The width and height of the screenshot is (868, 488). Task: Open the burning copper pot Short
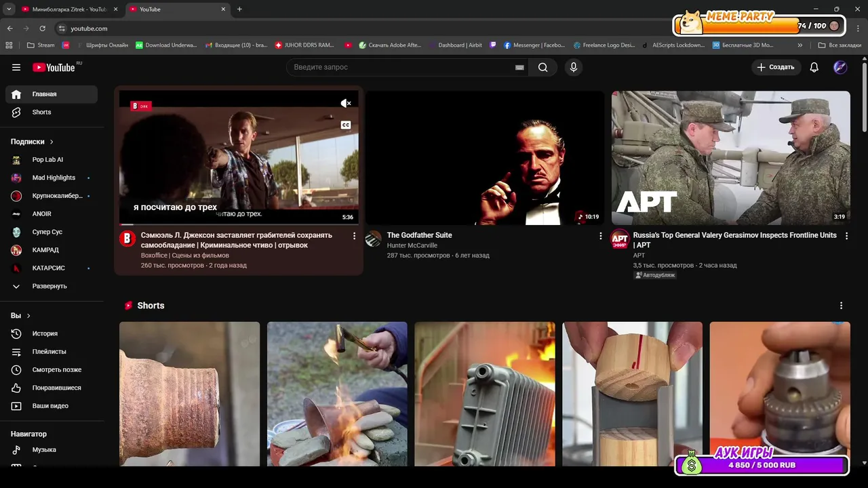tap(337, 394)
